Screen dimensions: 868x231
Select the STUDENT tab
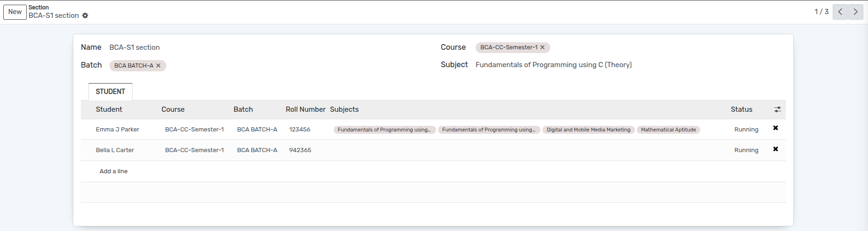(x=110, y=92)
